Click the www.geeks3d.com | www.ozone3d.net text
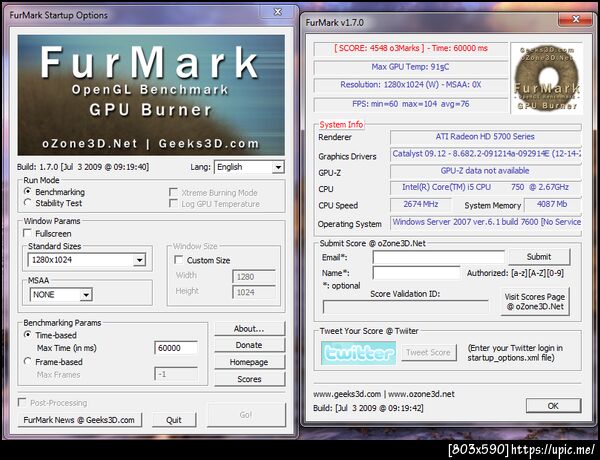The height and width of the screenshot is (460, 600). [384, 394]
